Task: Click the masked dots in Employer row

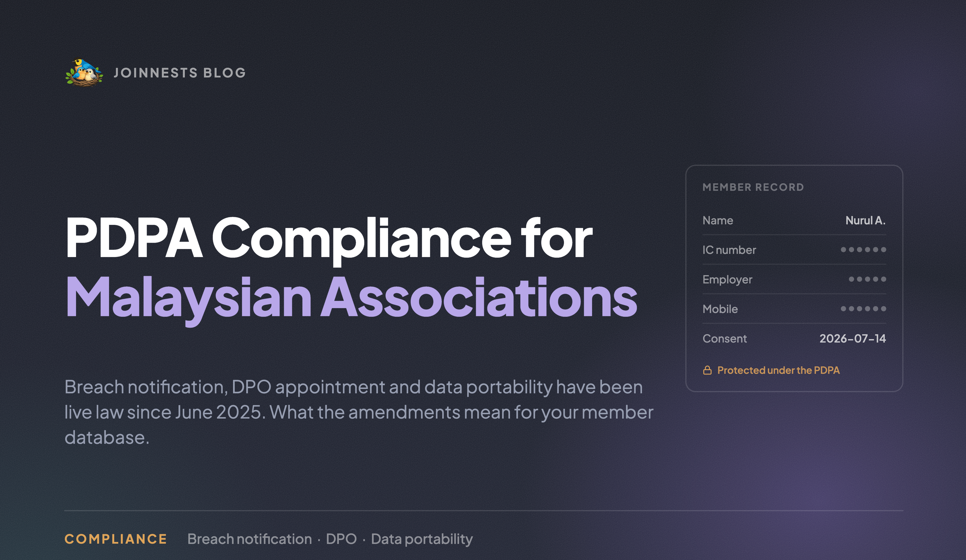Action: pos(868,279)
